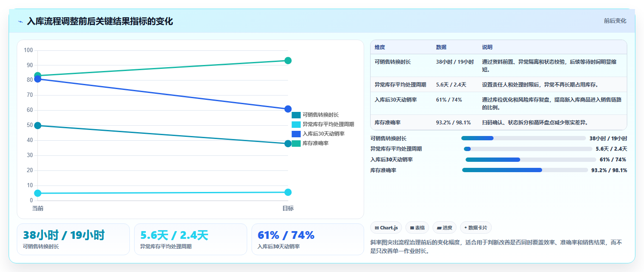Click 可销售转换时长 in the table's first row
The image size is (644, 272).
(393, 62)
